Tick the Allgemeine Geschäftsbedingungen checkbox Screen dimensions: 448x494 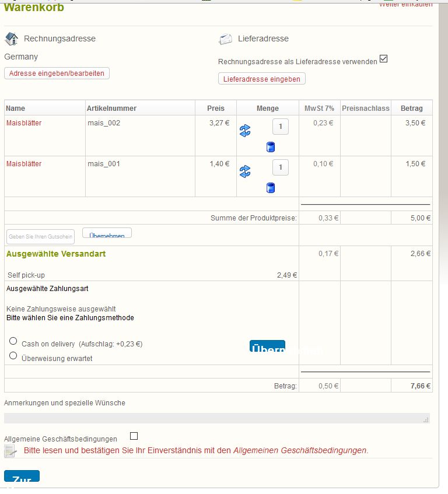[134, 436]
